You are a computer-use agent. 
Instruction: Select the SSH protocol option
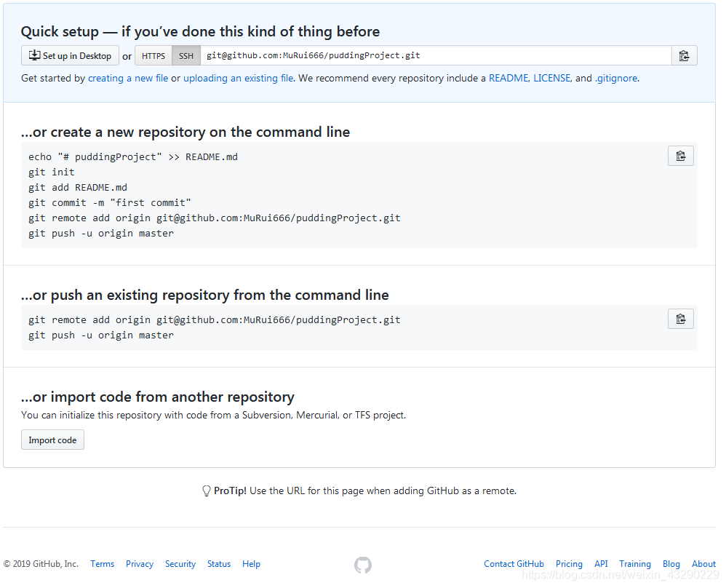[x=186, y=55]
